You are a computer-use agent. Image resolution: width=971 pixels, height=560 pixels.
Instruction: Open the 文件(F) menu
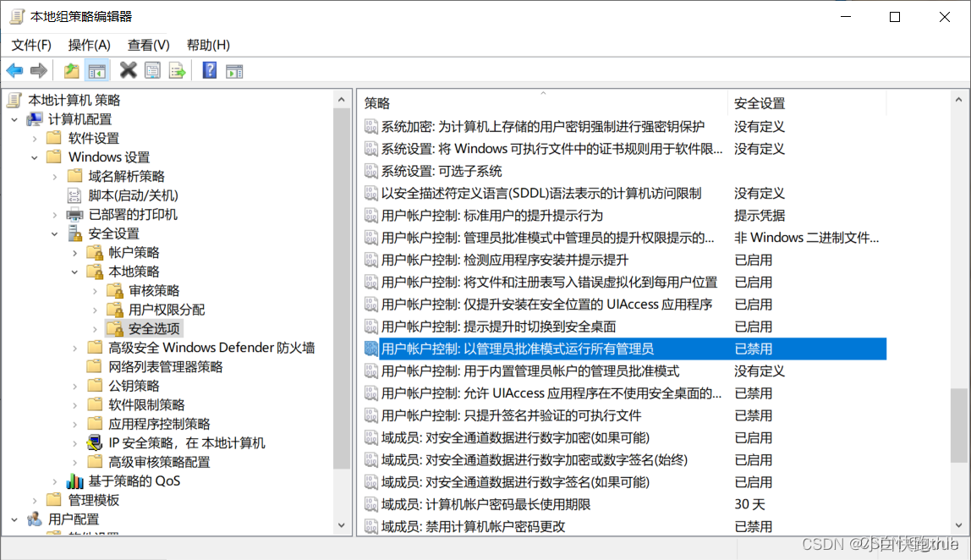(31, 45)
